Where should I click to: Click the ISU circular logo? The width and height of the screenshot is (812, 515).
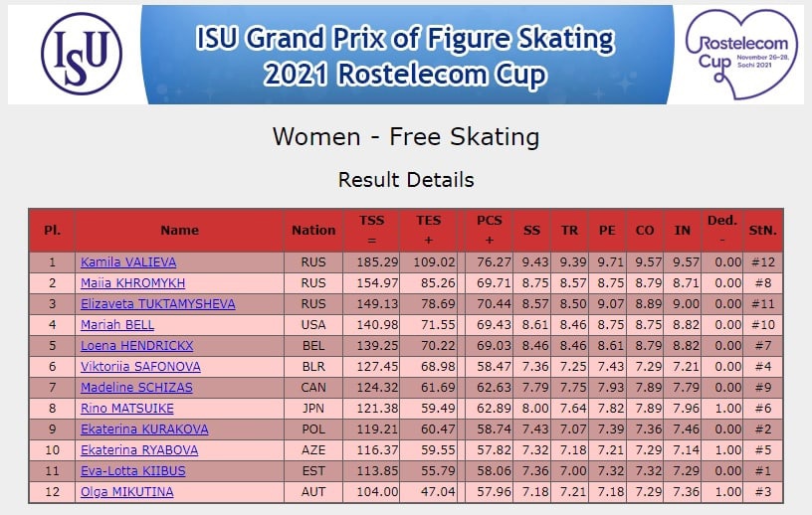point(82,54)
